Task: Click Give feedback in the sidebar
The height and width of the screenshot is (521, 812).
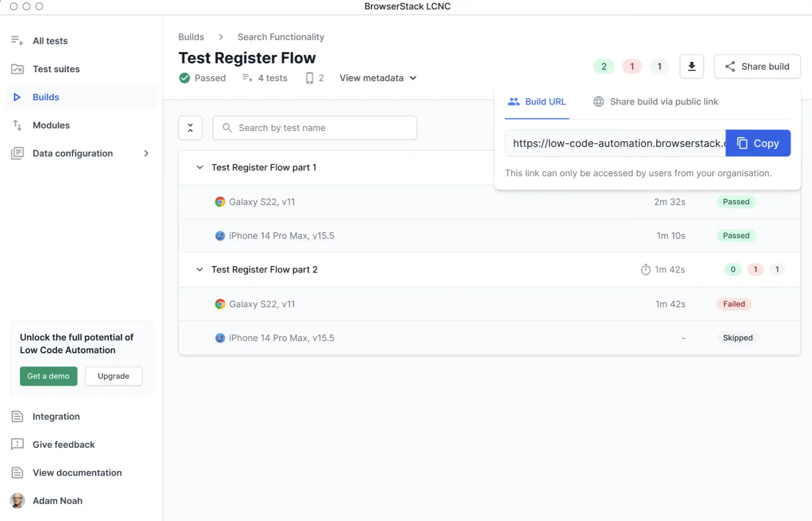Action: tap(63, 444)
